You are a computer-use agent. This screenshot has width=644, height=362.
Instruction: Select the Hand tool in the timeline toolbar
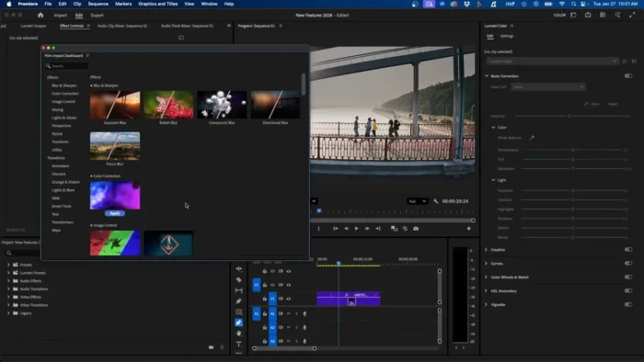tap(238, 334)
